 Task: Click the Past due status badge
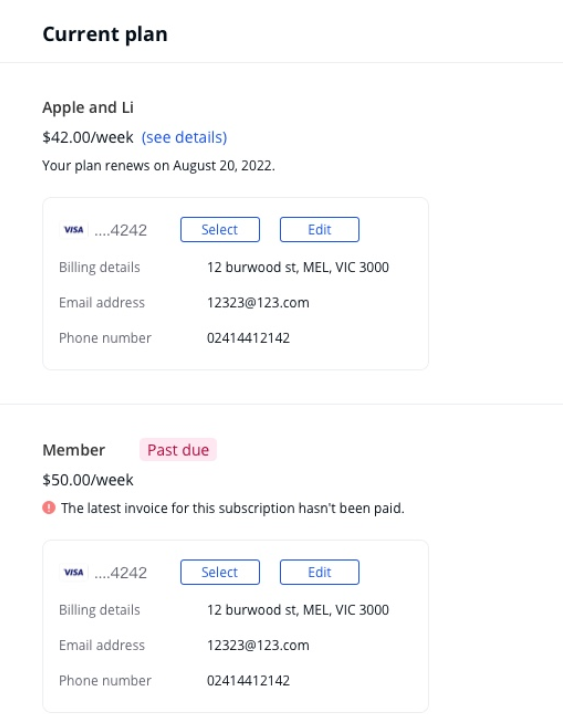click(178, 449)
